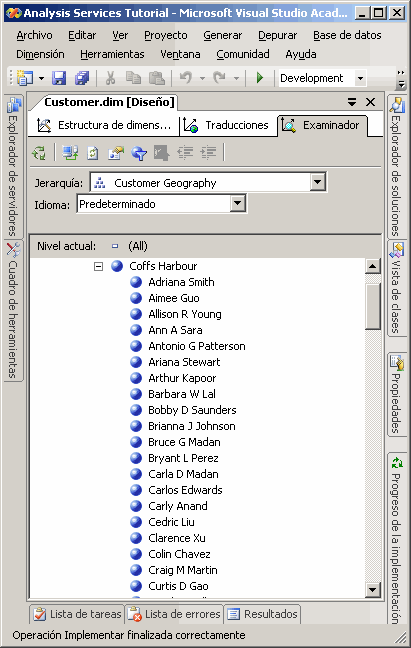The height and width of the screenshot is (648, 411).
Task: Click the Cut scissors icon
Action: point(110,78)
